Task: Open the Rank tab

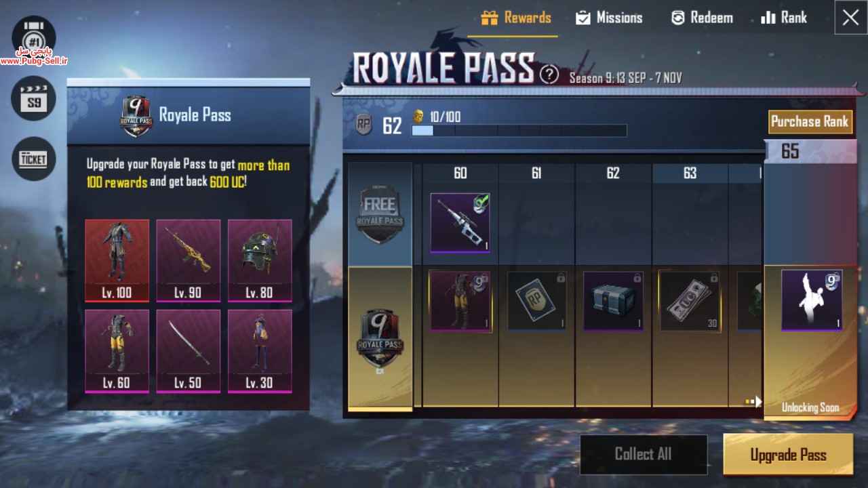Action: tap(784, 18)
